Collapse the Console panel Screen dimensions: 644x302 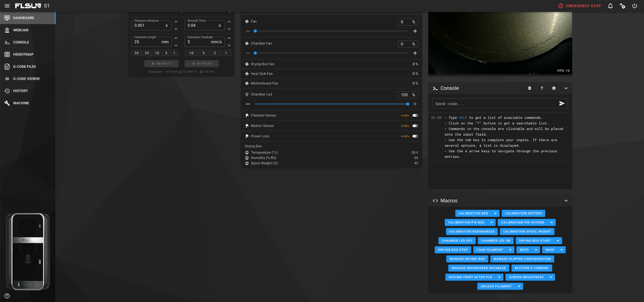coord(566,88)
